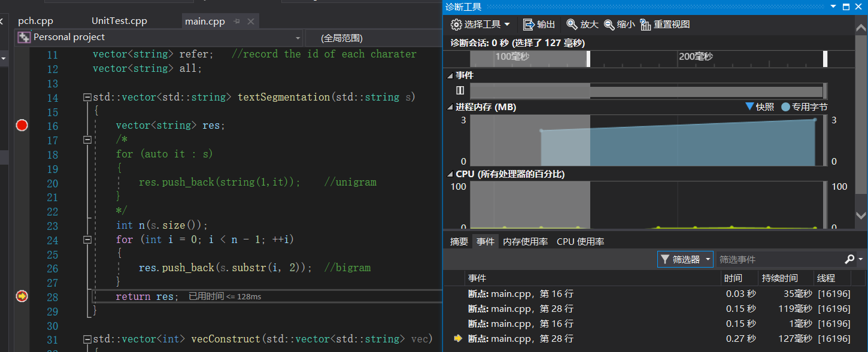Select the main.cpp editor tab
This screenshot has height=352, width=868.
[205, 22]
